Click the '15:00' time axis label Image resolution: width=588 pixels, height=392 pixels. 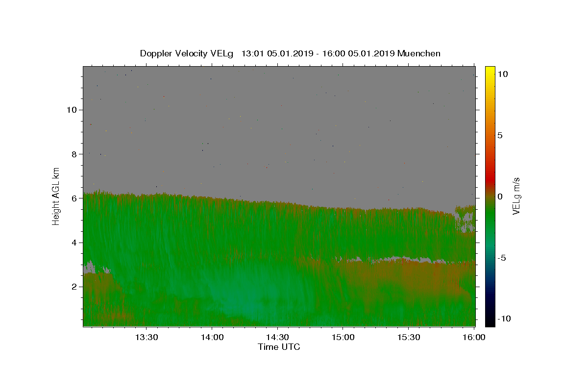point(343,337)
